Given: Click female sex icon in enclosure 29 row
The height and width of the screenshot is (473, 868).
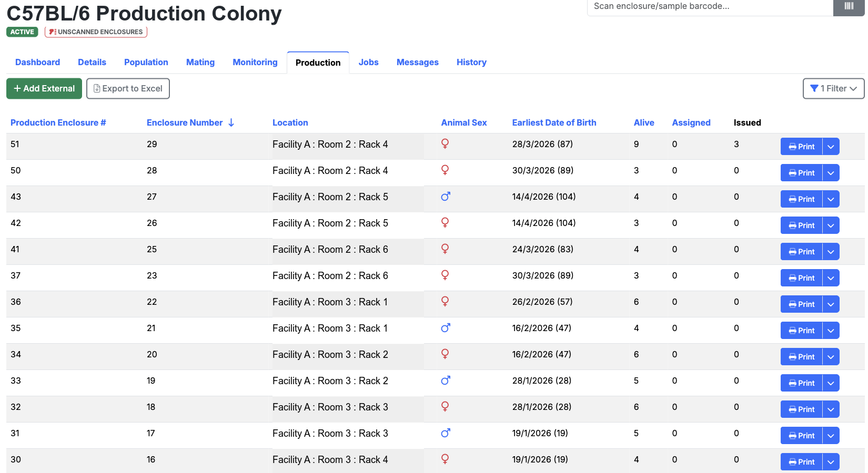Looking at the screenshot, I should [445, 144].
